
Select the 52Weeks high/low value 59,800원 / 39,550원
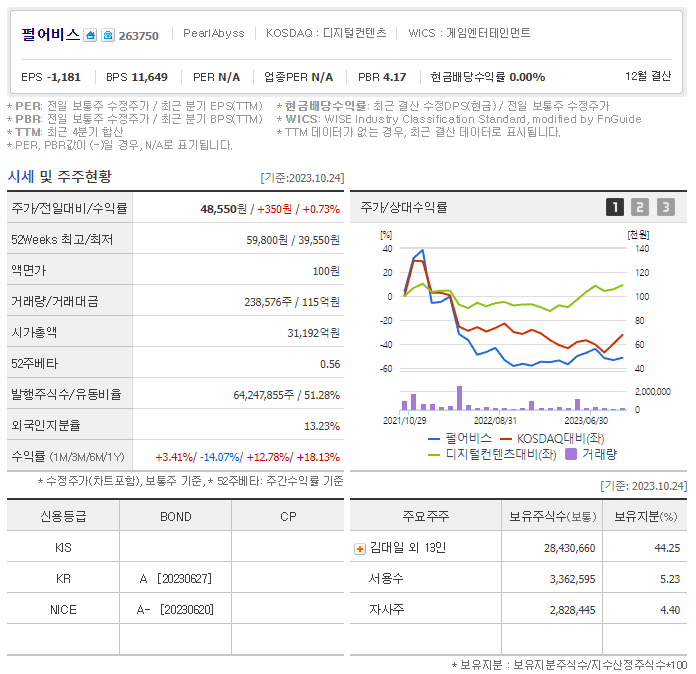(x=293, y=240)
